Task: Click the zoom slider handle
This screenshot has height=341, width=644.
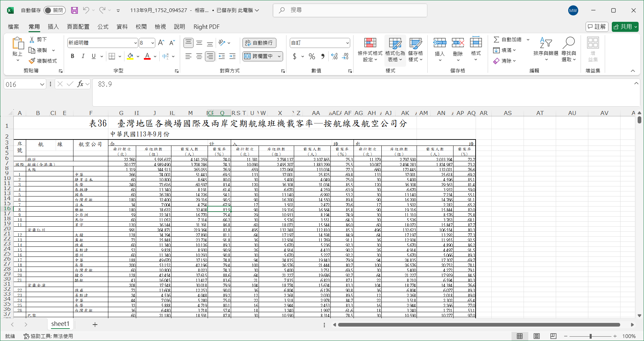Action: point(590,336)
